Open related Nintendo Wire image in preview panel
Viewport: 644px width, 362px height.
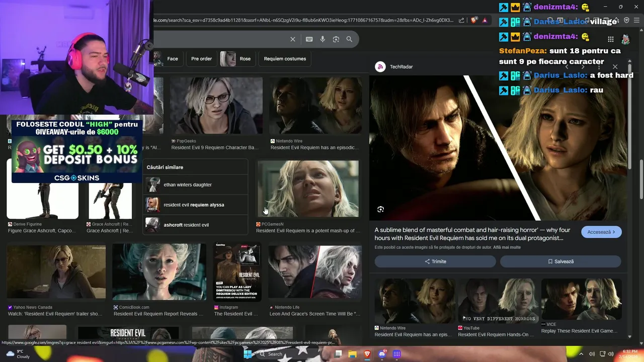[x=415, y=300]
